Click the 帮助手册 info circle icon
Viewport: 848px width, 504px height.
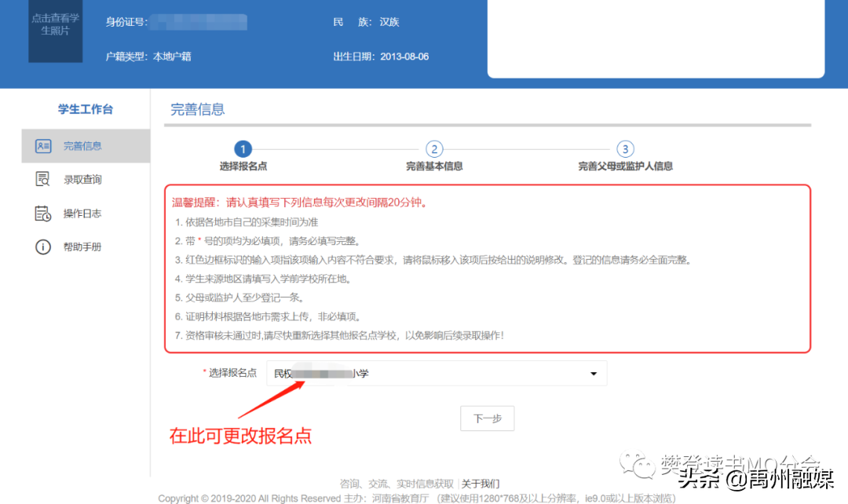pos(43,247)
